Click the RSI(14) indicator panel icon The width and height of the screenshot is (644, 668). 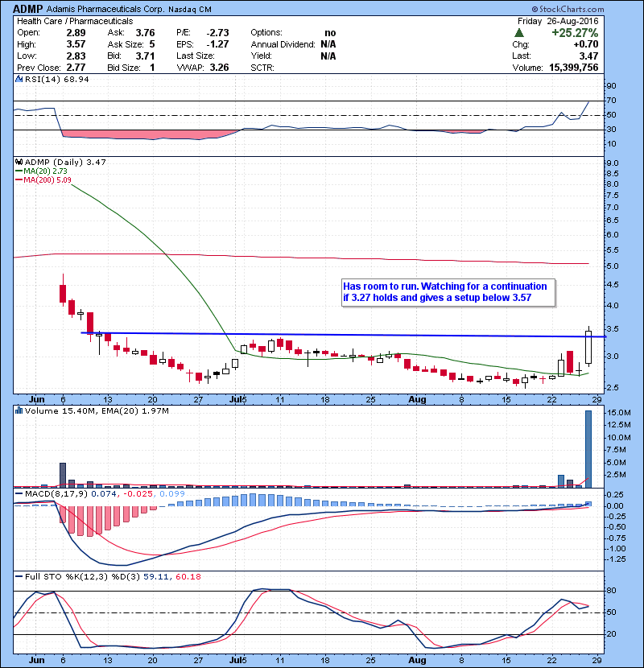19,79
